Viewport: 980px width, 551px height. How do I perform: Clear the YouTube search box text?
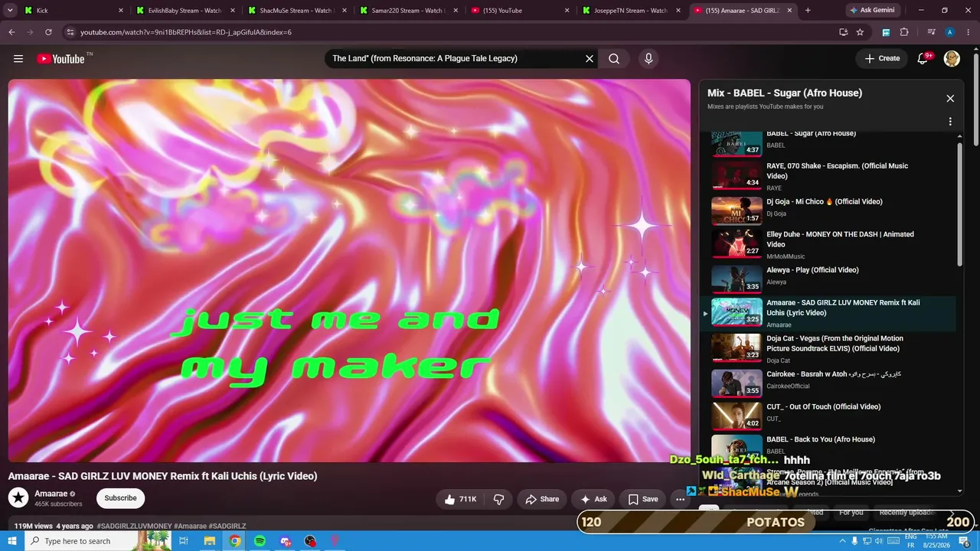(590, 59)
